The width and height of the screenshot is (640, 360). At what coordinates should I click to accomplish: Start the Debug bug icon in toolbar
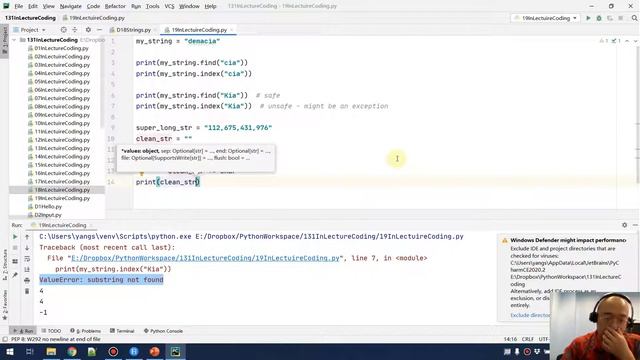tap(599, 18)
